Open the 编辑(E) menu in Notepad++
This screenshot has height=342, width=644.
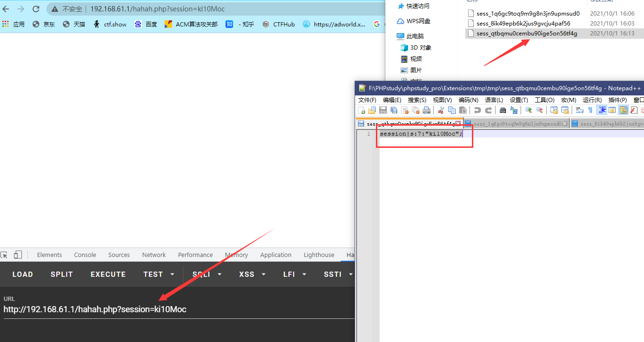click(392, 100)
